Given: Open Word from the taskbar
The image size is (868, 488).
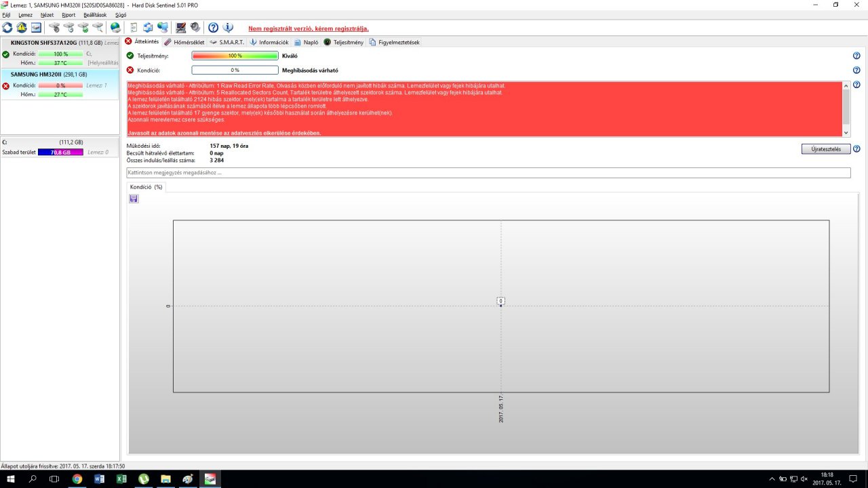Looking at the screenshot, I should click(100, 479).
